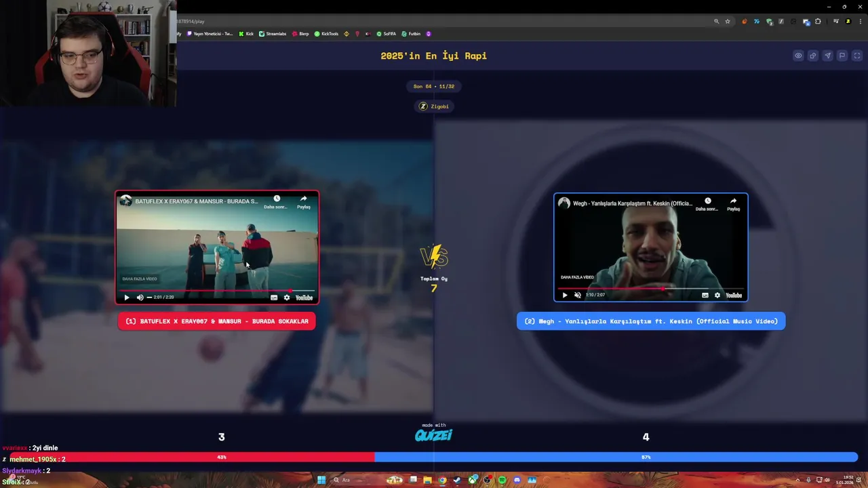Image resolution: width=868 pixels, height=488 pixels.
Task: Open the Futbin bookmark
Action: [411, 34]
